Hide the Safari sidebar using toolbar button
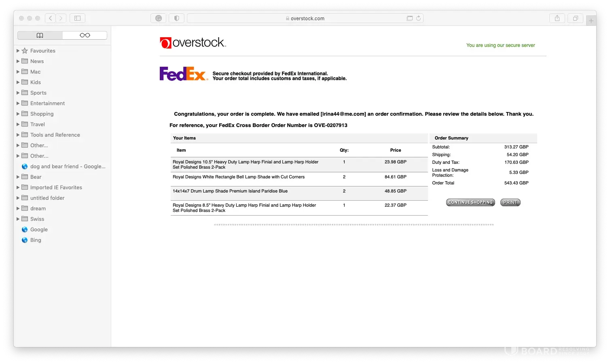Viewport: 610px width, 364px height. 77,18
